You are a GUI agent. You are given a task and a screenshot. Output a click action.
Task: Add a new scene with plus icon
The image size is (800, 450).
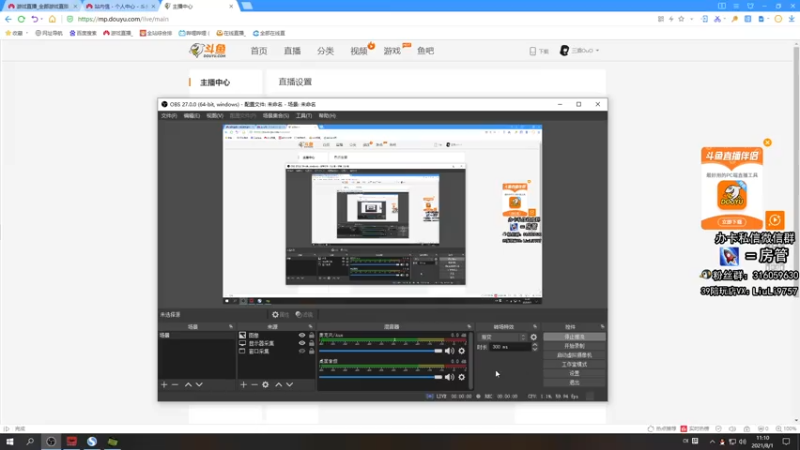[x=164, y=385]
